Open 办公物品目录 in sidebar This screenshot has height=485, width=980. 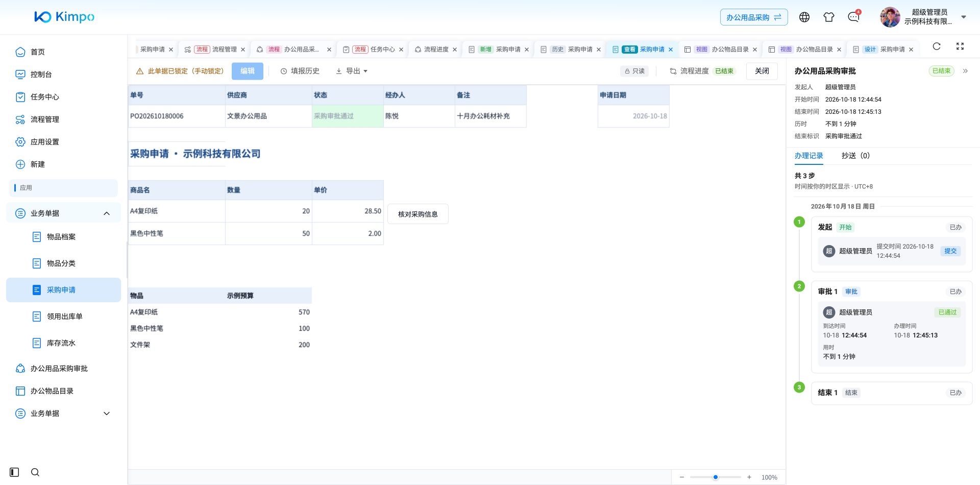pyautogui.click(x=63, y=391)
